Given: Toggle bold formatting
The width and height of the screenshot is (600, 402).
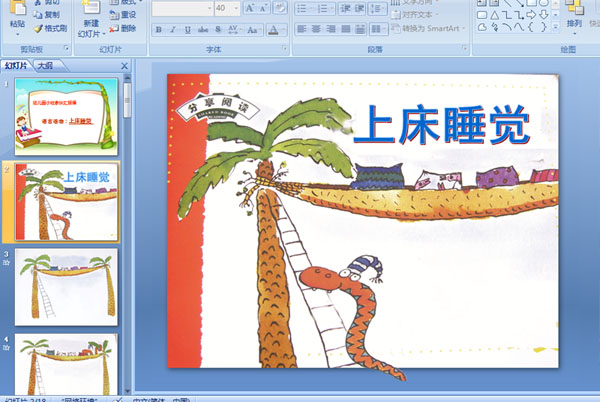Looking at the screenshot, I should coord(158,30).
